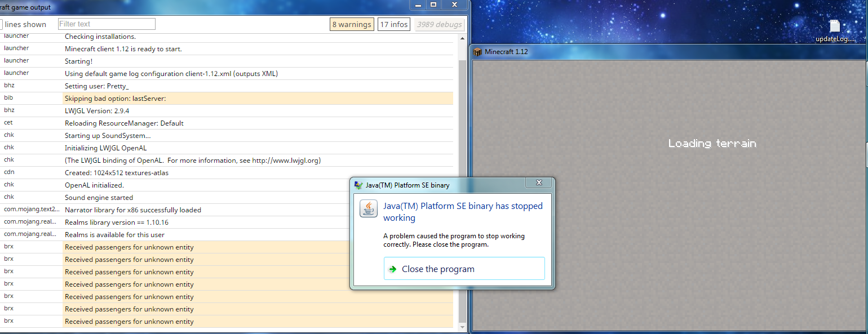Minimize the game output window
The image size is (868, 334).
[419, 5]
